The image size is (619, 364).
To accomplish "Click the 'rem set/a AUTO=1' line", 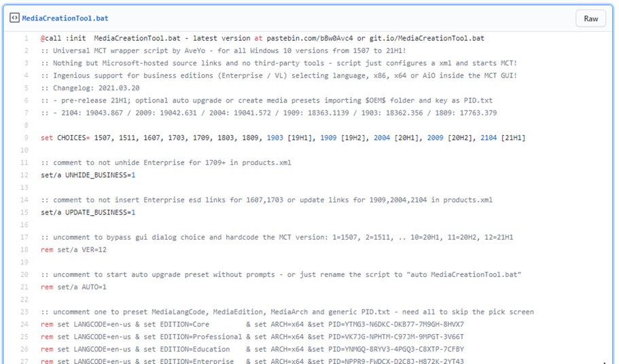I will coord(73,287).
